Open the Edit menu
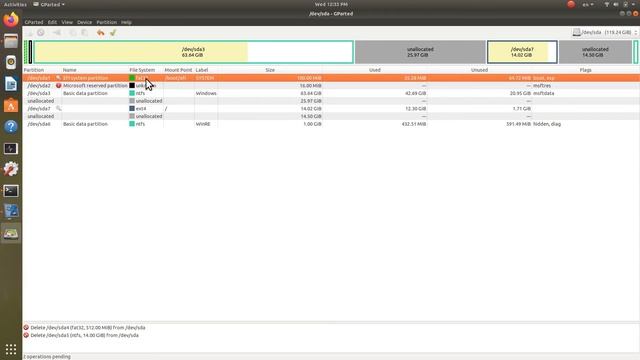The image size is (640, 360). click(52, 22)
